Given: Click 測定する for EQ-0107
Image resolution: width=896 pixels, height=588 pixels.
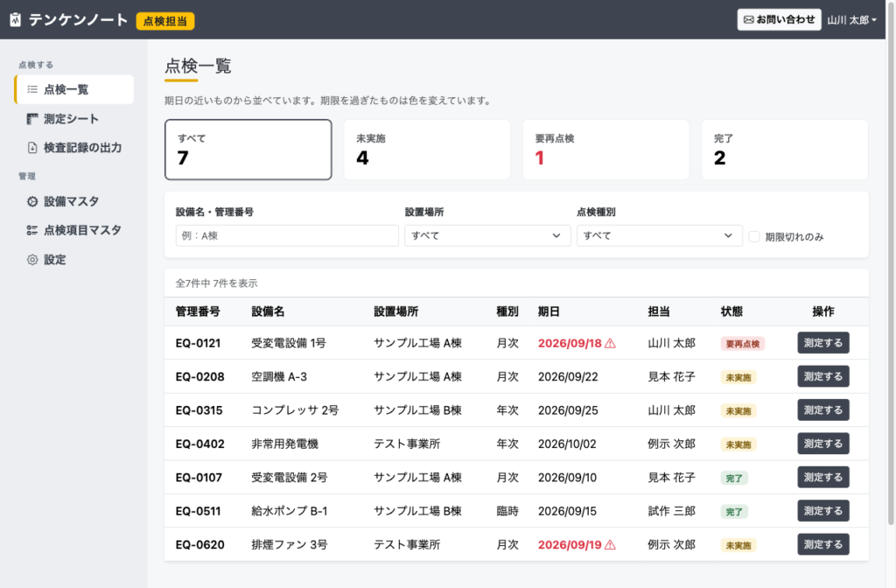Looking at the screenshot, I should (822, 477).
